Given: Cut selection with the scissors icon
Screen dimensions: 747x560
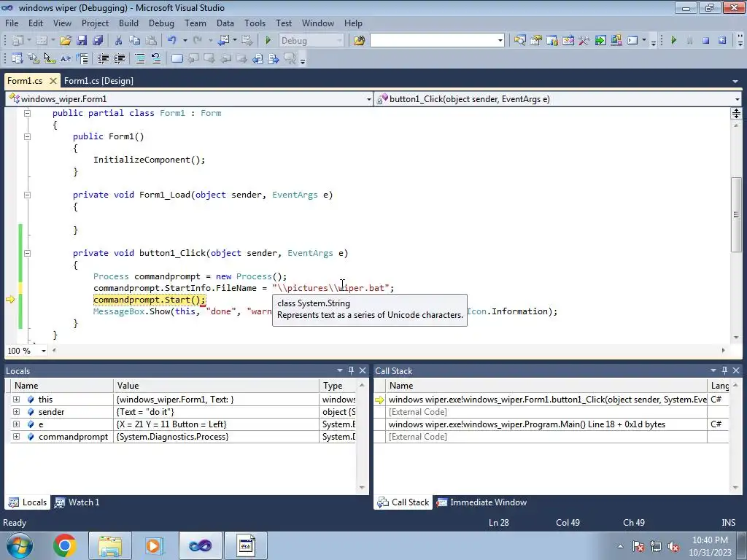Looking at the screenshot, I should (x=119, y=41).
